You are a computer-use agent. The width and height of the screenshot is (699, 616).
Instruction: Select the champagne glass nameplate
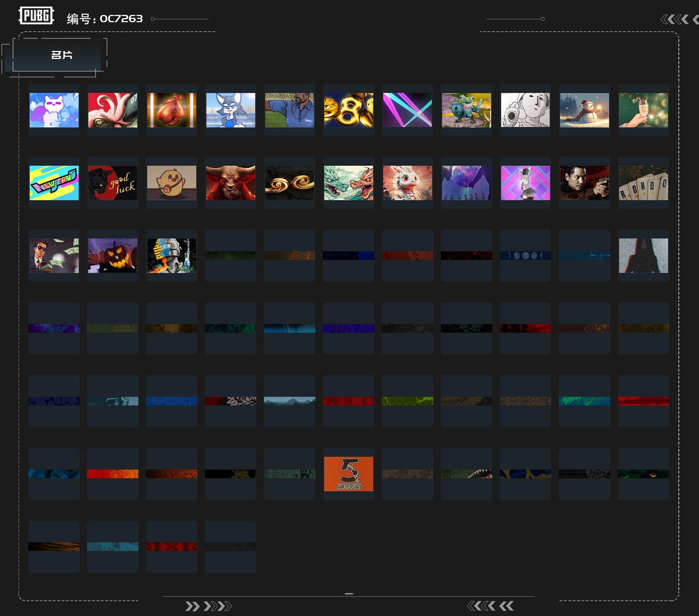pyautogui.click(x=643, y=110)
